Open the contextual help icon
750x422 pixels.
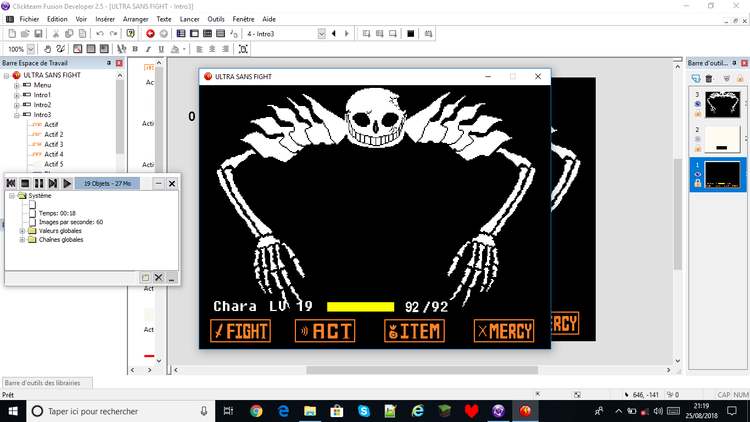pos(130,33)
